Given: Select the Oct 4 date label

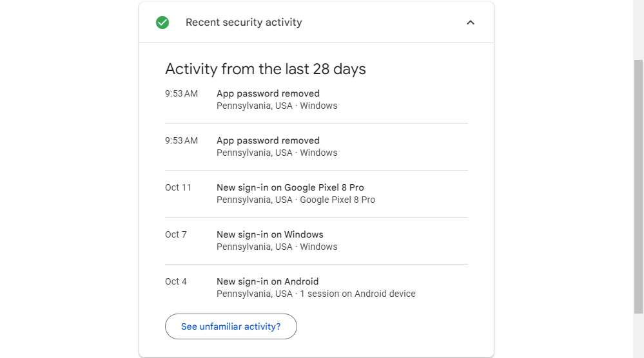Looking at the screenshot, I should 175,282.
